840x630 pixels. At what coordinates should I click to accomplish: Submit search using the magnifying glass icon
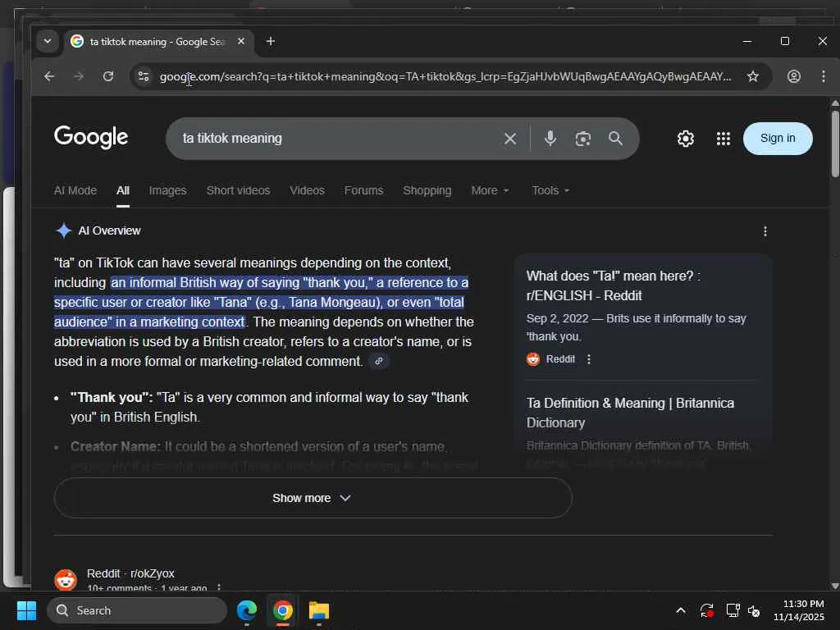(615, 139)
